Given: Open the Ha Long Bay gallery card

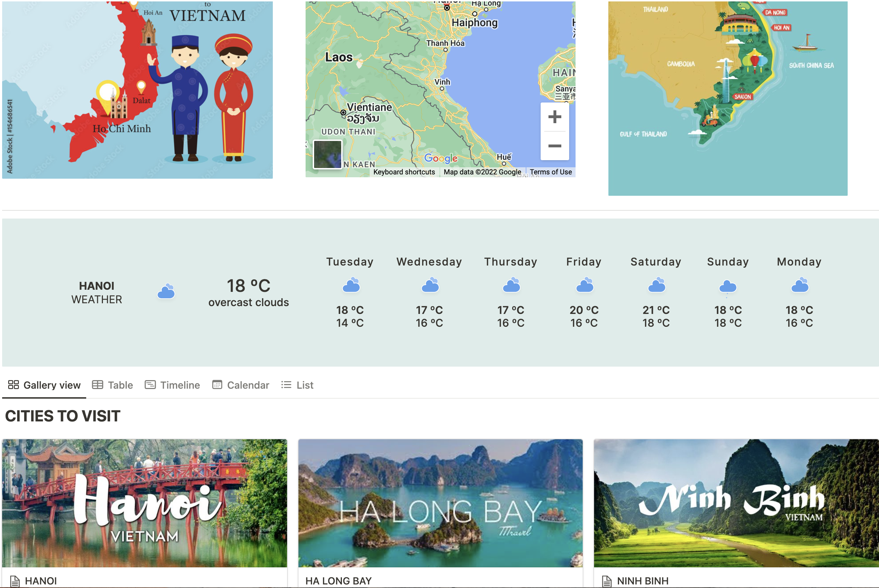Looking at the screenshot, I should coord(440,503).
